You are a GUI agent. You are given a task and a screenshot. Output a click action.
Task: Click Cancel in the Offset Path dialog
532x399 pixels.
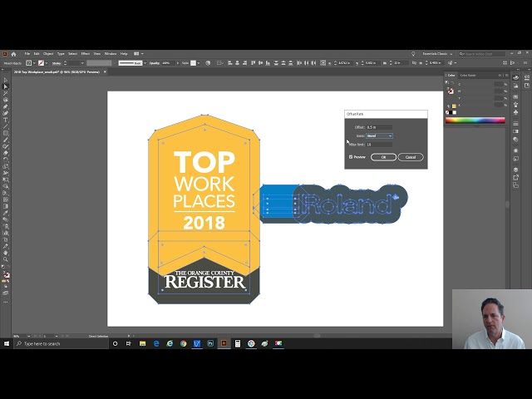click(x=410, y=156)
